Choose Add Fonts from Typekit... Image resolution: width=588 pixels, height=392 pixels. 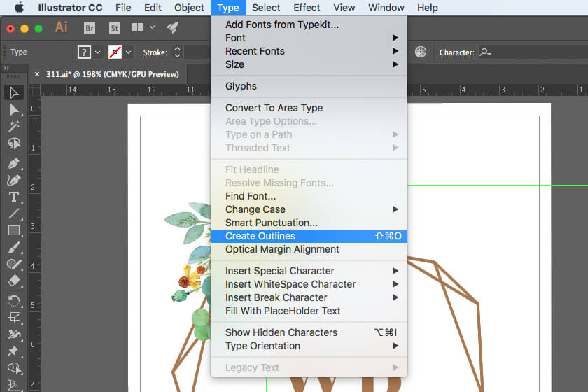tap(309, 24)
